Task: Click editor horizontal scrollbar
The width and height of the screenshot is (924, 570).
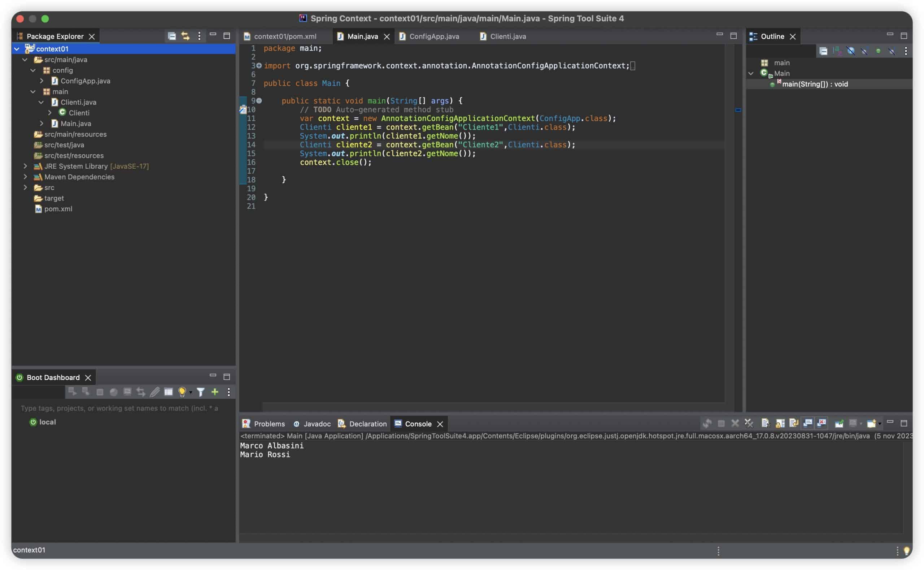Action: coord(493,407)
